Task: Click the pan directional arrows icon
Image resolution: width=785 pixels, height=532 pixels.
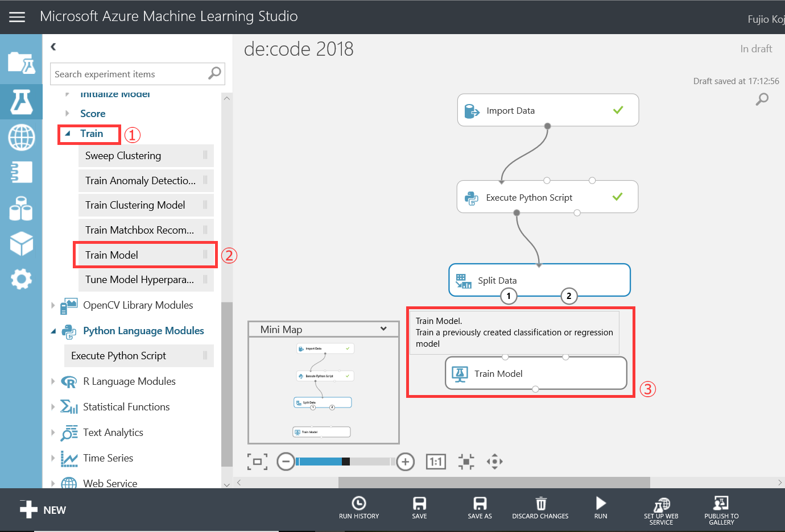Action: coord(495,462)
